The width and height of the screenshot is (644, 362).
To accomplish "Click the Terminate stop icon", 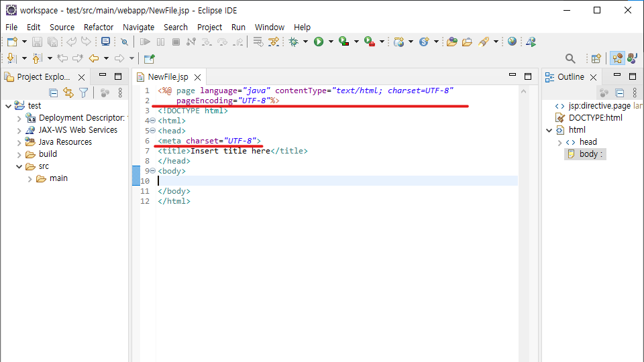I will click(x=176, y=42).
